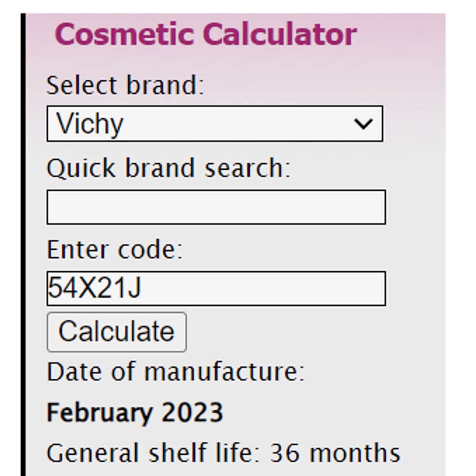Click inside the code field containing 54X21J
The image size is (476, 476).
216,288
